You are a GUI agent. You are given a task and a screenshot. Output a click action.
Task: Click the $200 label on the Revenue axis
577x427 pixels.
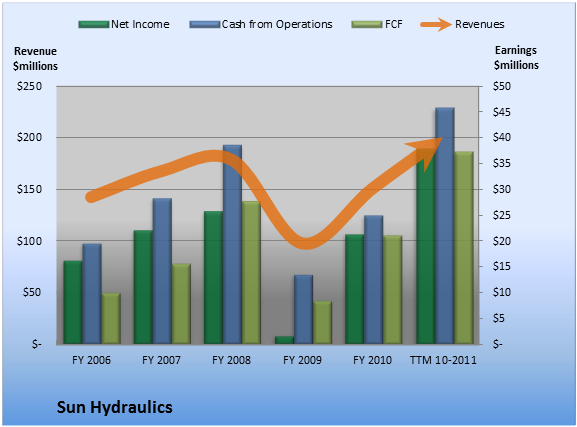[x=29, y=137]
